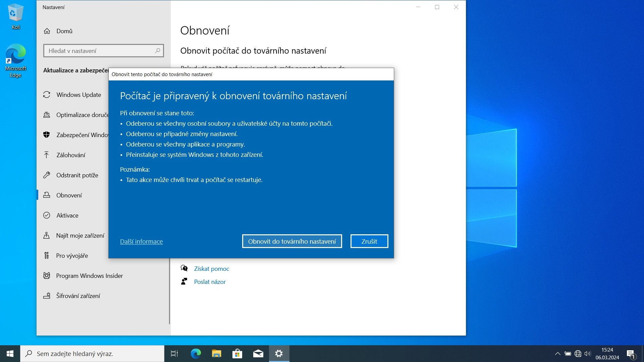Select Zálohování in the sidebar
644x362 pixels.
tap(71, 155)
